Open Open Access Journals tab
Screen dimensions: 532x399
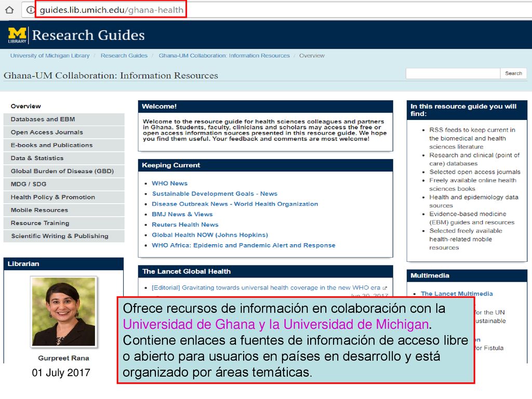coord(64,132)
